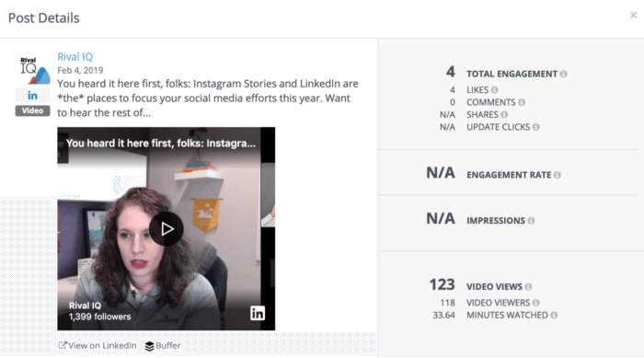
Task: Click the Engagement Rate info icon
Action: 558,175
